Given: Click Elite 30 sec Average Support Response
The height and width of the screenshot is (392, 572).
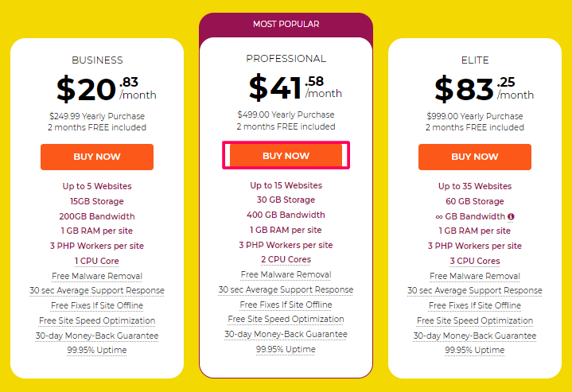Looking at the screenshot, I should (475, 290).
